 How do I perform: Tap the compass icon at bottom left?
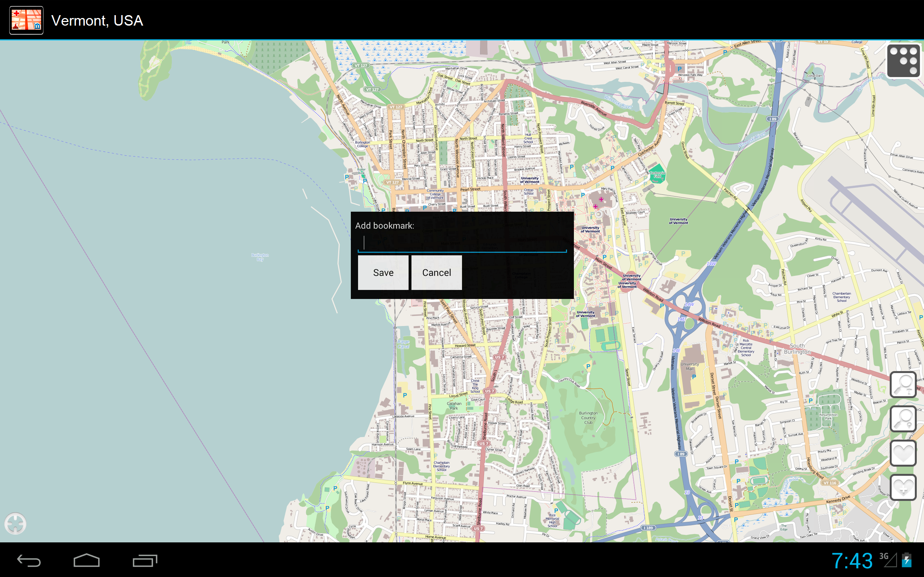tap(16, 524)
